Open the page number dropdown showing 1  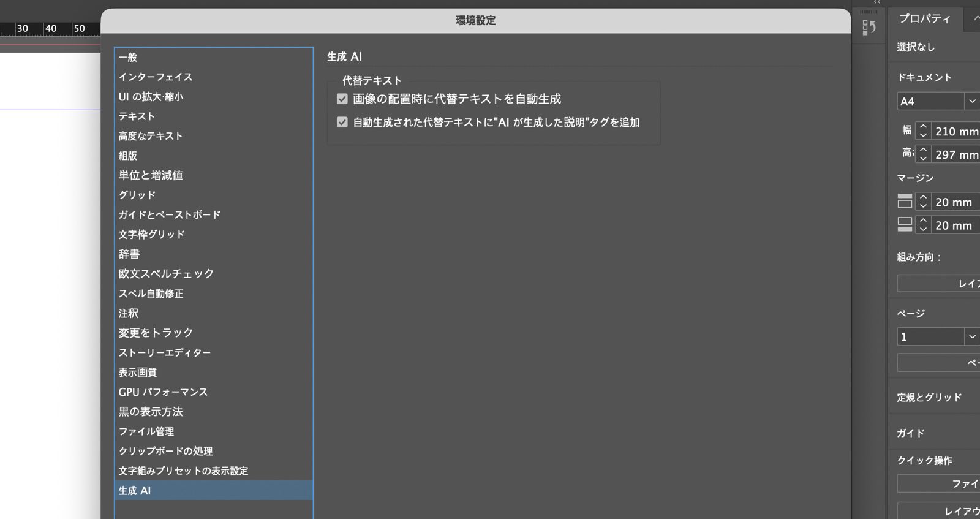pyautogui.click(x=972, y=336)
